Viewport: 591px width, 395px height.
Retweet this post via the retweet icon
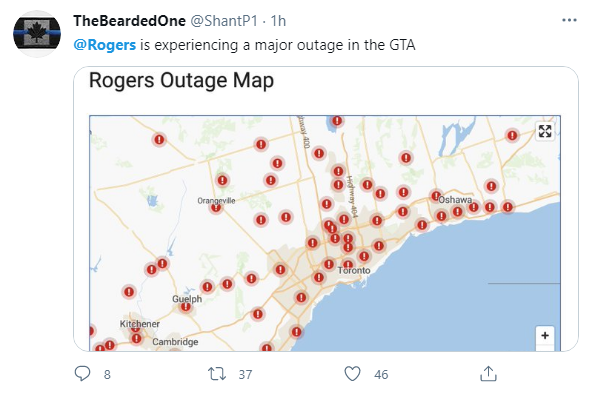pos(217,374)
